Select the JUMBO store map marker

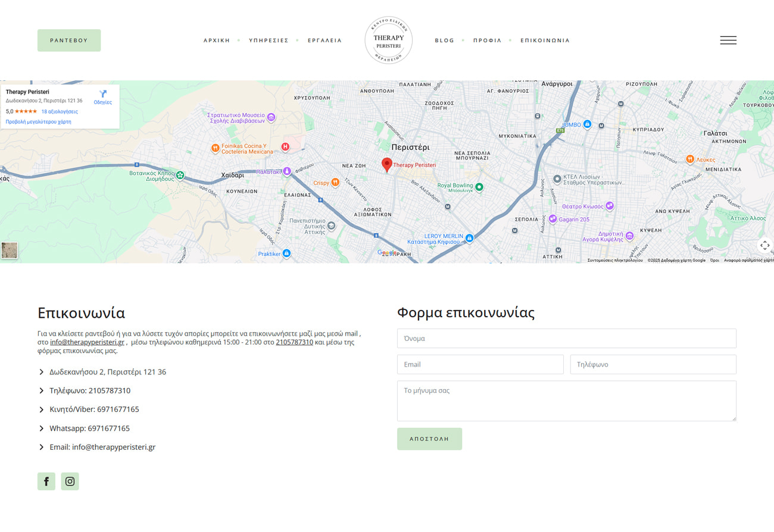point(587,124)
